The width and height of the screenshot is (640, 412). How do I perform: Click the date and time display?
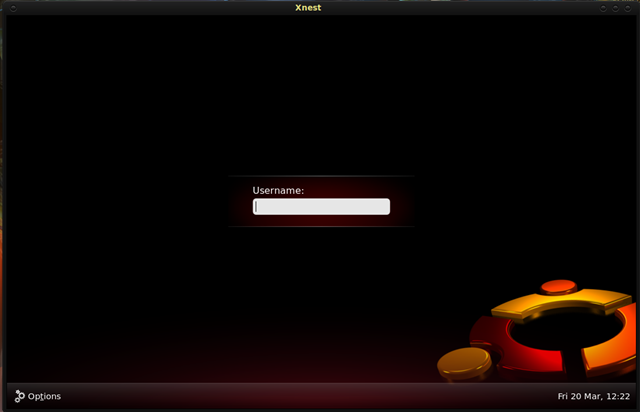click(593, 396)
